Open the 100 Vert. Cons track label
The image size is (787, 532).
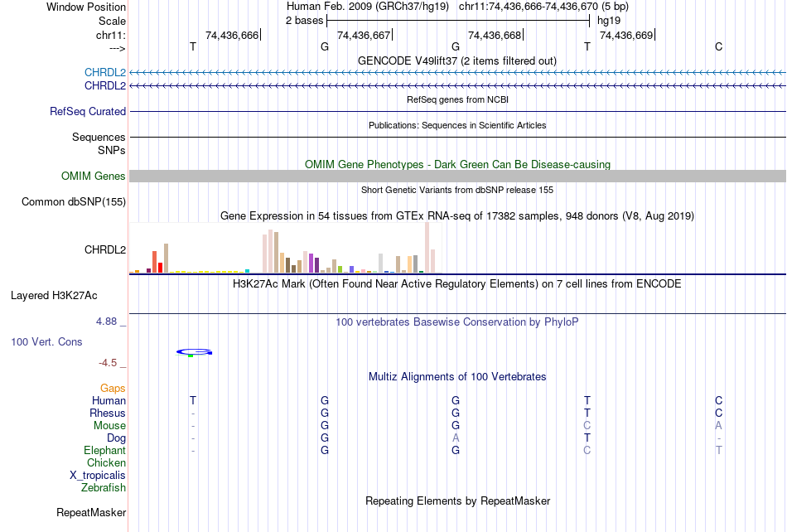[46, 341]
